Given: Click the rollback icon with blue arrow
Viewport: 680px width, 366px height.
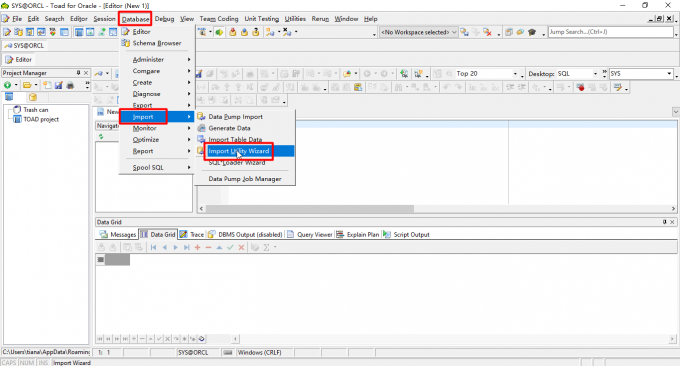Looking at the screenshot, I should pyautogui.click(x=245, y=32).
